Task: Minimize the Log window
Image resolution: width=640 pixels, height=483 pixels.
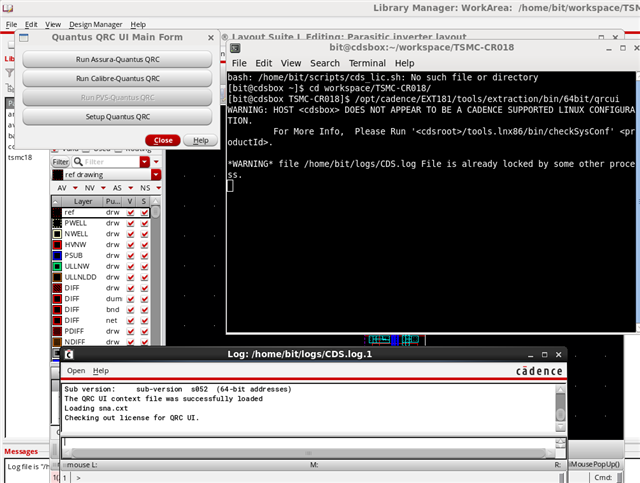Action: 530,355
